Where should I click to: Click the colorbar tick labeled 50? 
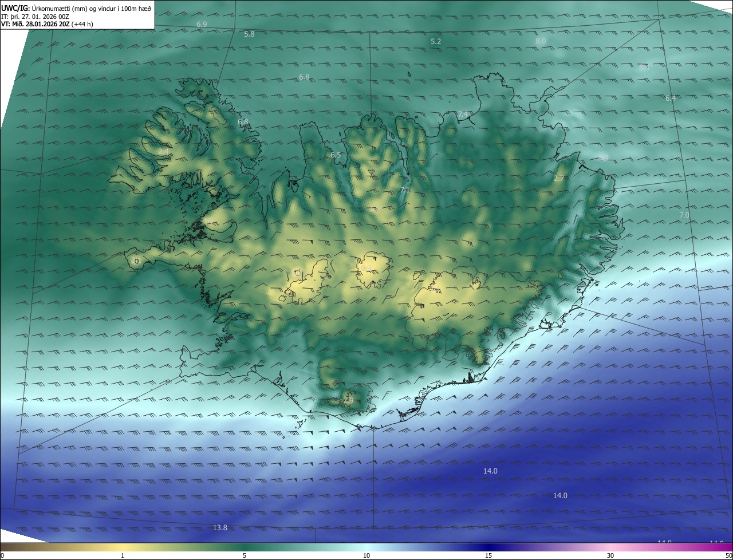tap(729, 555)
